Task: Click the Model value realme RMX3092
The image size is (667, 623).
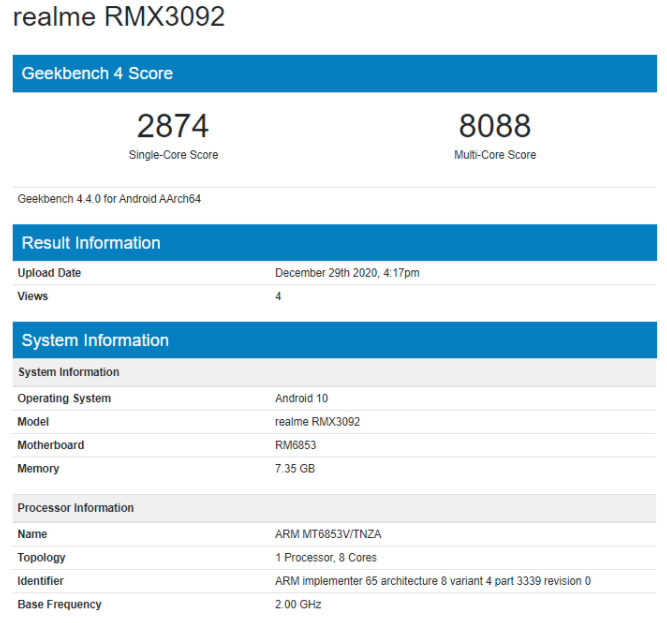Action: (317, 422)
